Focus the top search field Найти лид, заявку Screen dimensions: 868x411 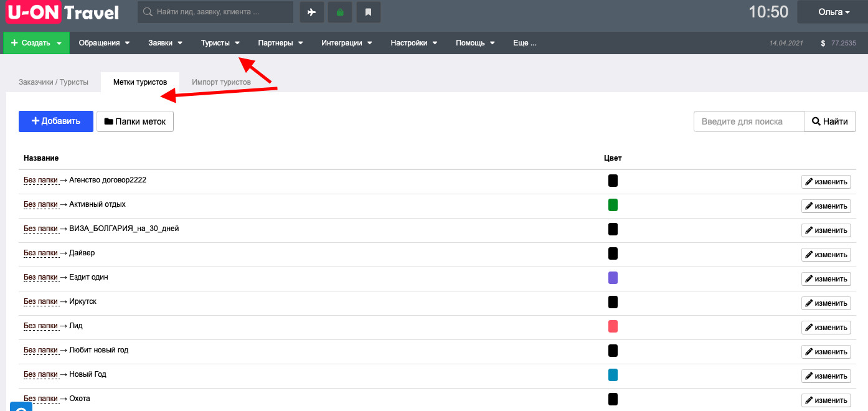click(x=215, y=12)
